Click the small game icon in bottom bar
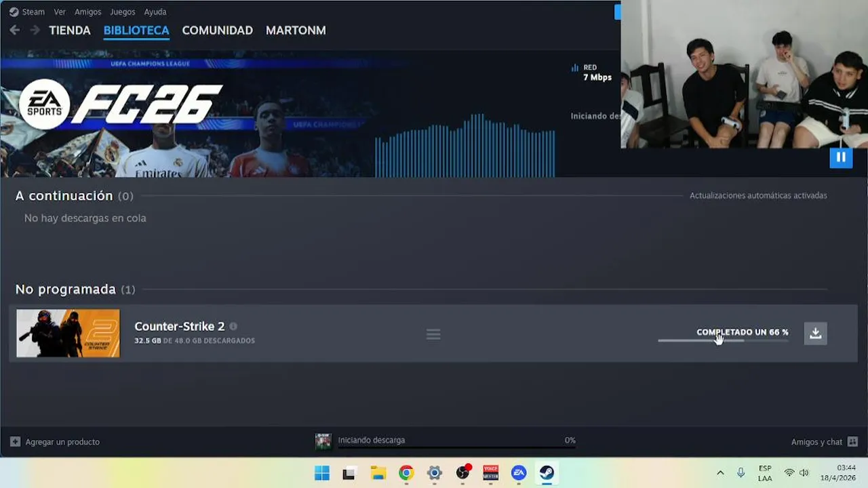Viewport: 868px width, 488px height. pyautogui.click(x=323, y=441)
